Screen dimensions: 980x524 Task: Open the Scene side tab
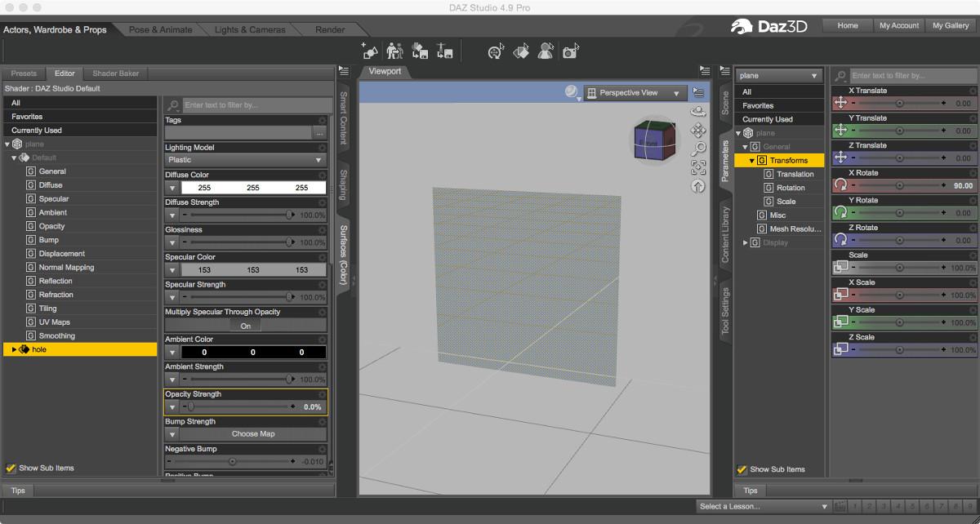(x=724, y=104)
